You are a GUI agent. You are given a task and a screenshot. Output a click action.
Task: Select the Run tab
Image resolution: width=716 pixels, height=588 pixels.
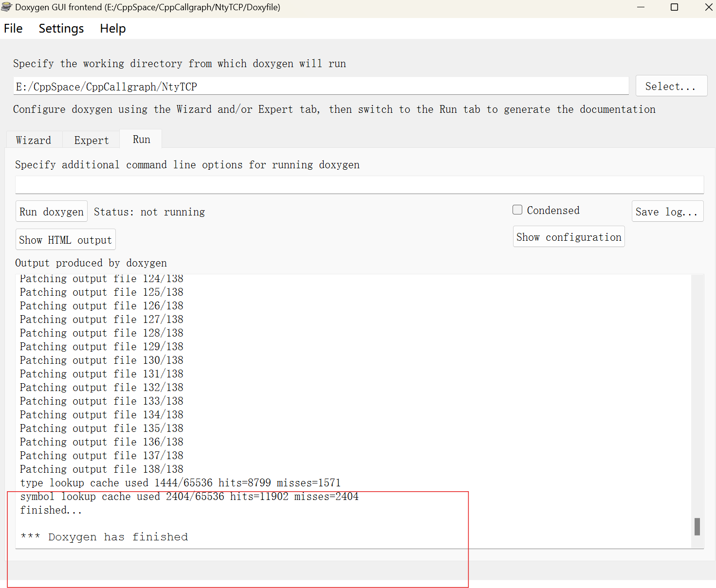click(x=141, y=139)
